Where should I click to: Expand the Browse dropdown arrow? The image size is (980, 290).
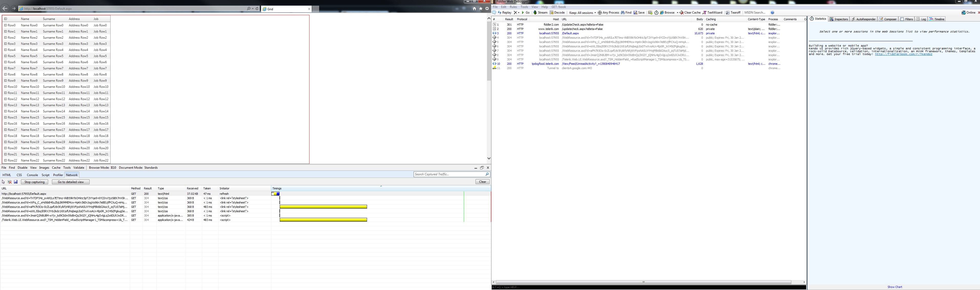tap(677, 13)
